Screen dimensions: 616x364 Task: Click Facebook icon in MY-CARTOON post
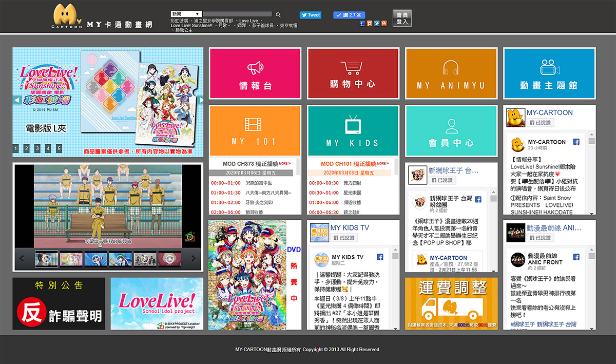576,142
